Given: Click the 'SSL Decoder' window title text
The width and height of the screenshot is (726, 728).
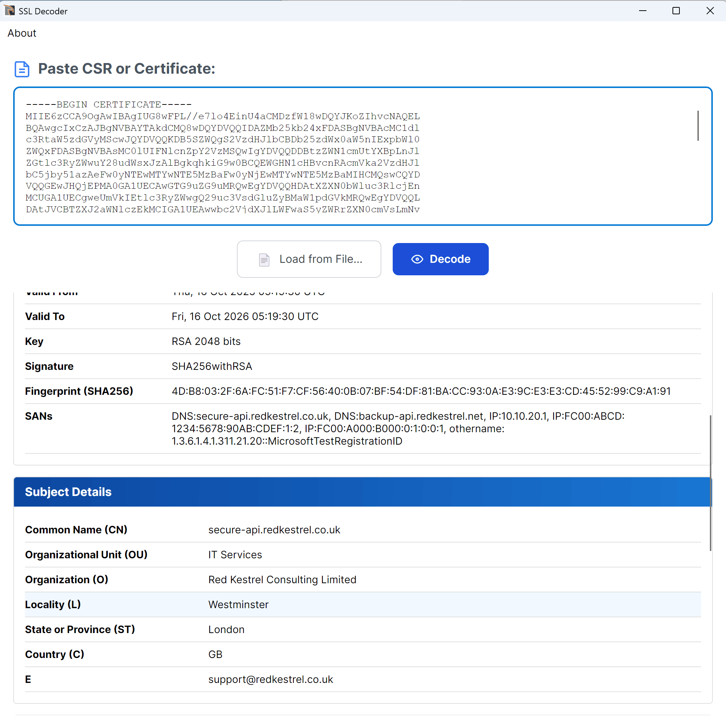Looking at the screenshot, I should point(43,11).
